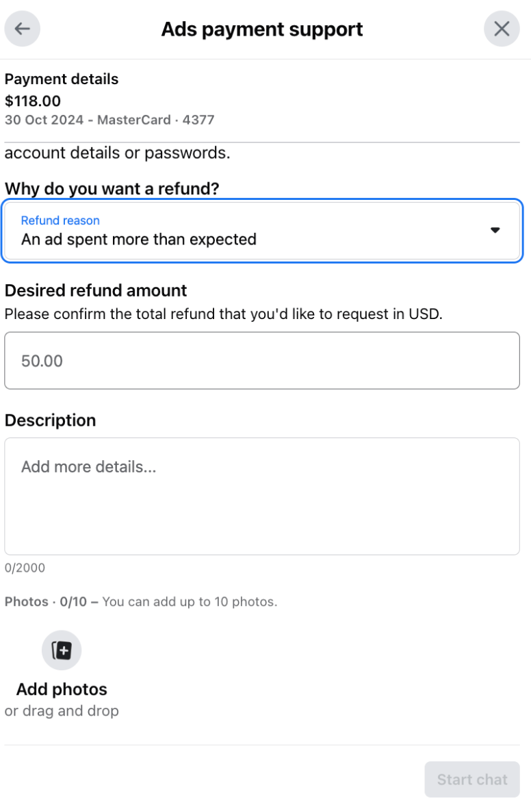
Task: Click the 'or drag and drop' text
Action: pyautogui.click(x=62, y=711)
